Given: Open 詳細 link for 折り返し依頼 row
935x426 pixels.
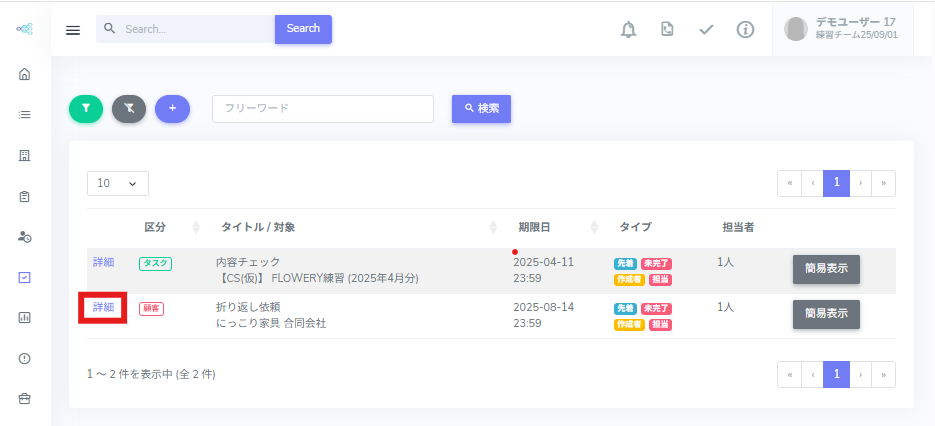Looking at the screenshot, I should (x=104, y=308).
